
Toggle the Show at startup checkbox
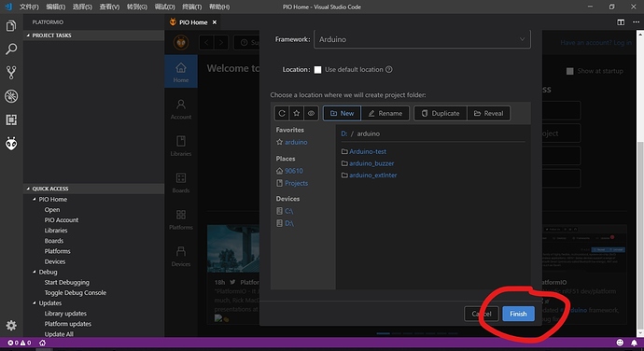[x=569, y=71]
